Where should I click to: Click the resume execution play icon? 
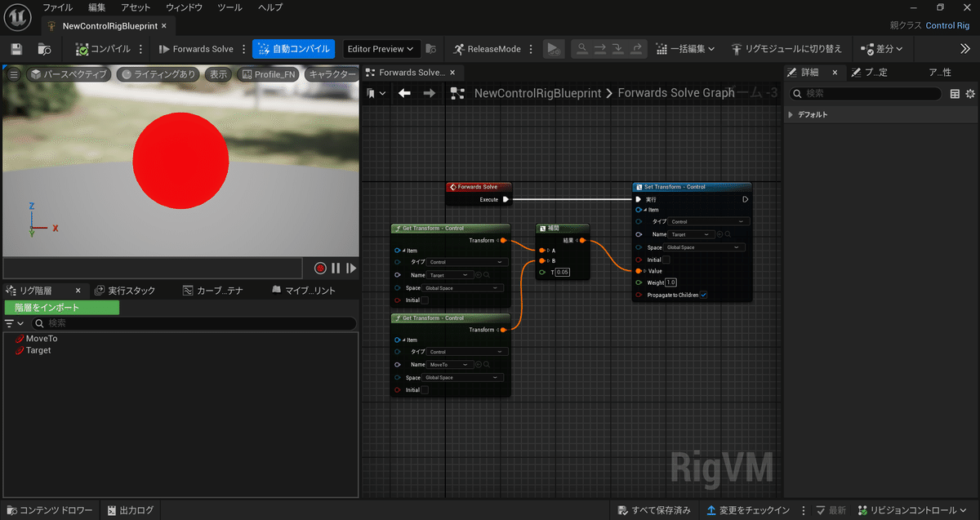coord(554,49)
